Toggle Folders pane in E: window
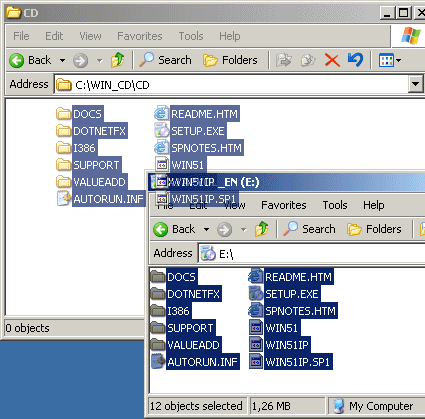The image size is (425, 419). tap(374, 229)
